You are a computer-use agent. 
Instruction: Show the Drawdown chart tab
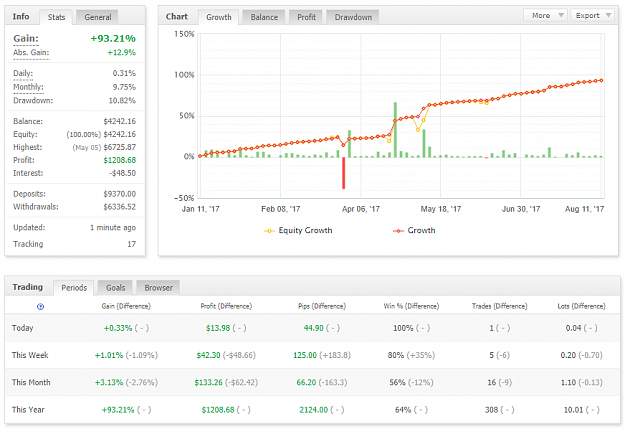353,17
